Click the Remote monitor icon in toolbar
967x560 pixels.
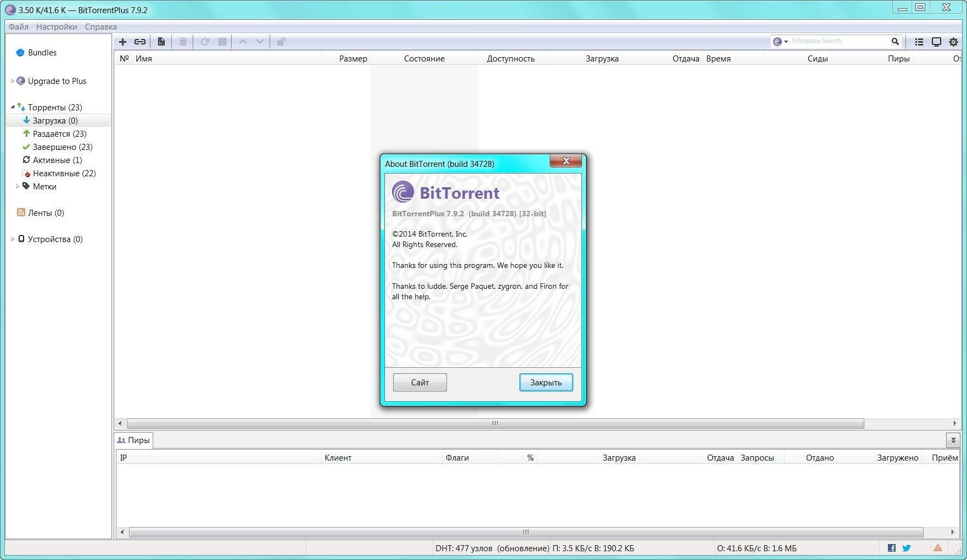click(936, 42)
